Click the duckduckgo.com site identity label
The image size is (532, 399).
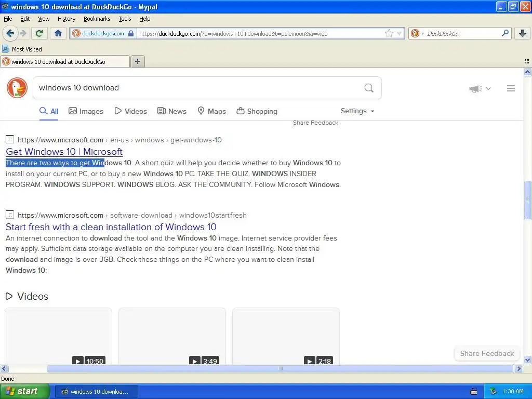(103, 34)
